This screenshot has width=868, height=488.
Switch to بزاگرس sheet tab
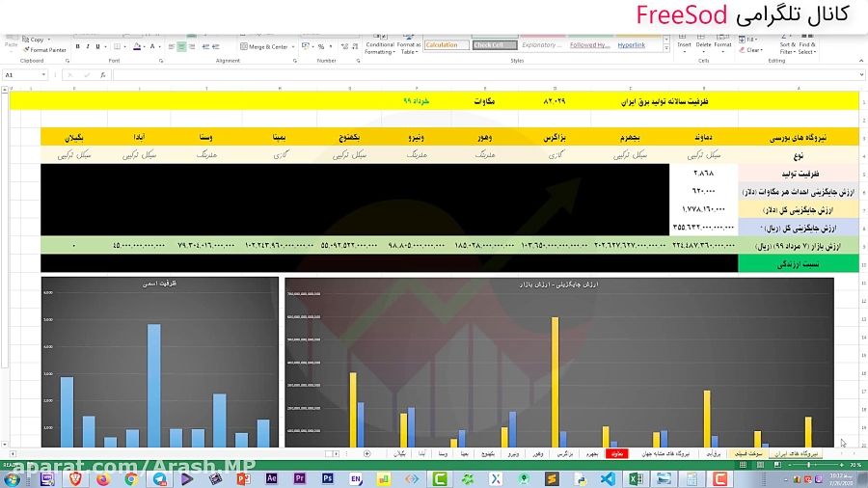point(564,453)
